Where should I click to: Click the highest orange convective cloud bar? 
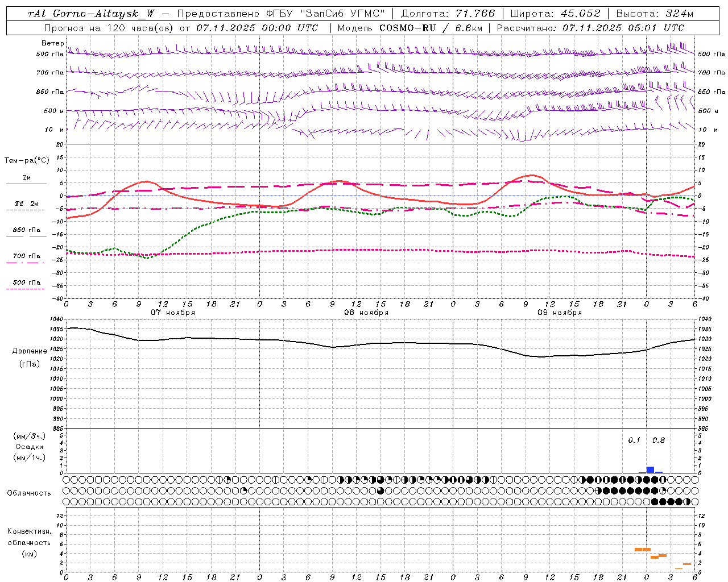click(642, 550)
